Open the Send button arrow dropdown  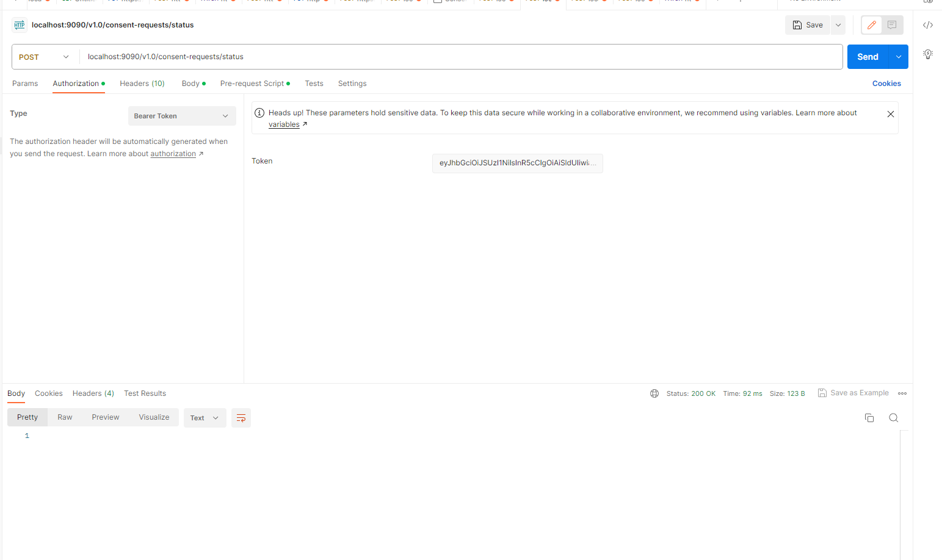coord(898,57)
